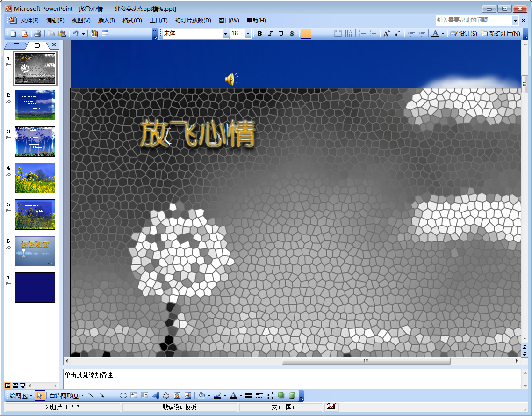Select the Arrow drawing tool
The width and height of the screenshot is (532, 416).
point(102,395)
